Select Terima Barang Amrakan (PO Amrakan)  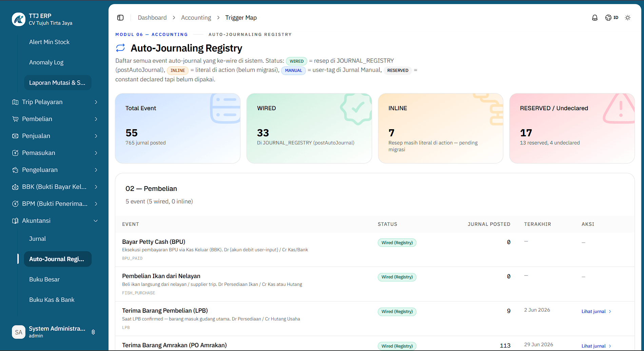174,345
